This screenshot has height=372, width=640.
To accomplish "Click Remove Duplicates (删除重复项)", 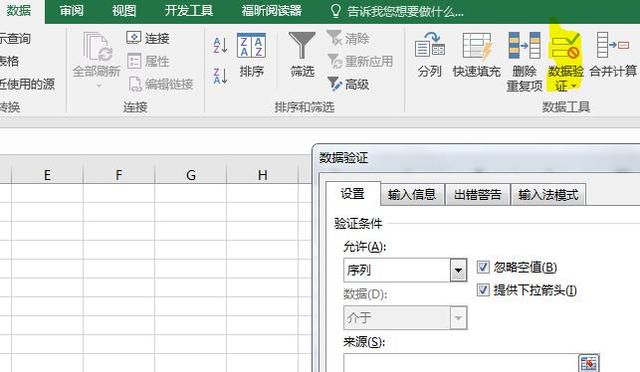I will 524,62.
